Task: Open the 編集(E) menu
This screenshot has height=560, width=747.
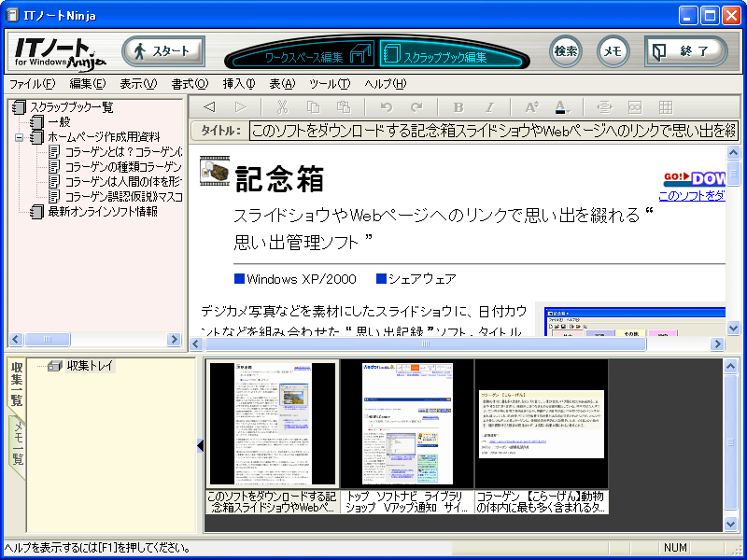Action: tap(87, 84)
